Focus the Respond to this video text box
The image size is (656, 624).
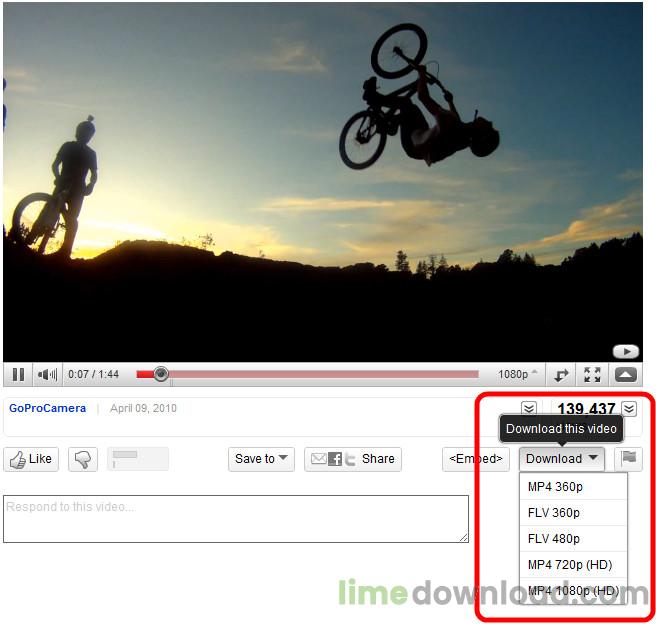236,519
